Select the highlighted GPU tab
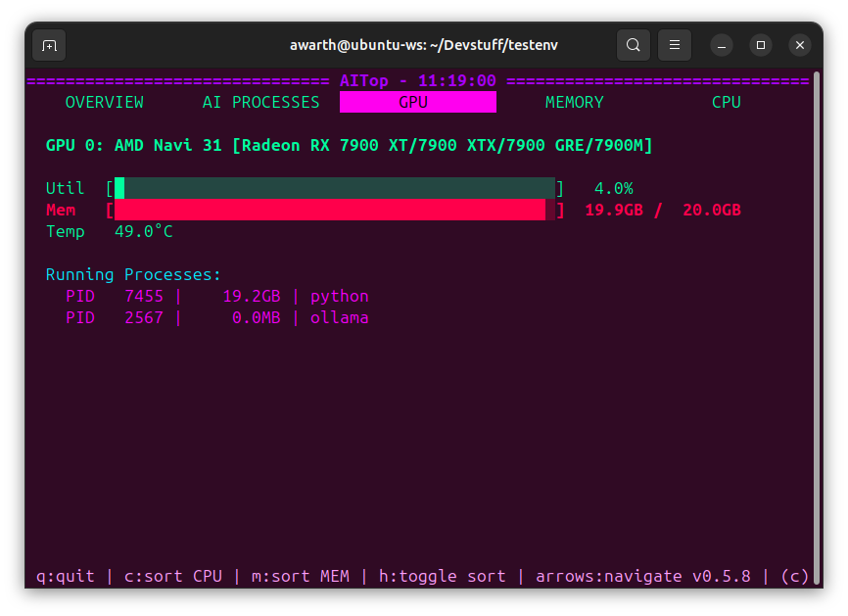This screenshot has width=848, height=616. click(x=418, y=102)
